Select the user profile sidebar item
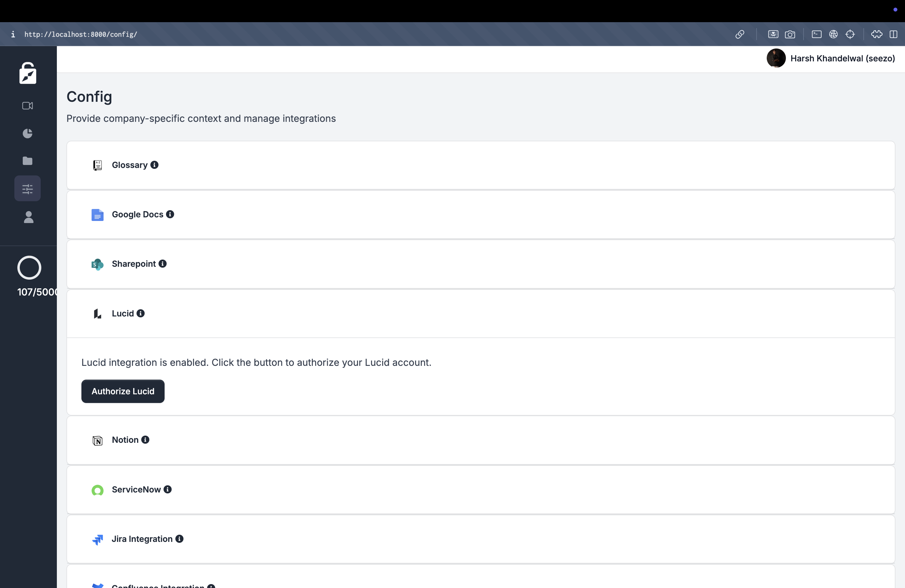 [x=28, y=216]
